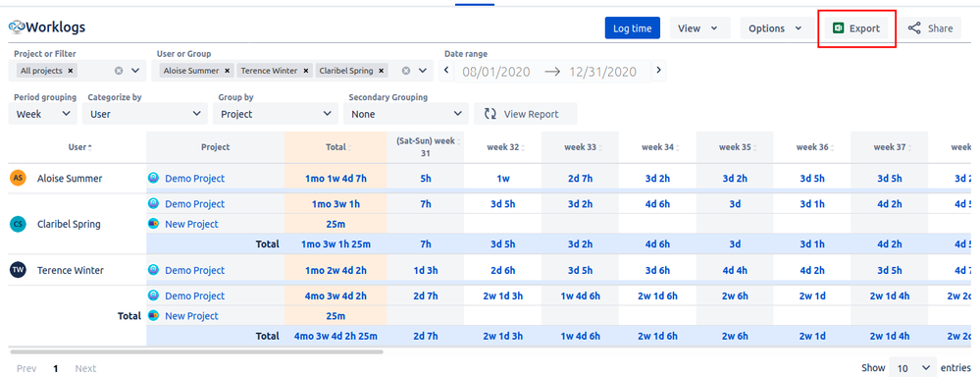Open the Group by Project dropdown
This screenshot has height=377, width=980.
(275, 114)
